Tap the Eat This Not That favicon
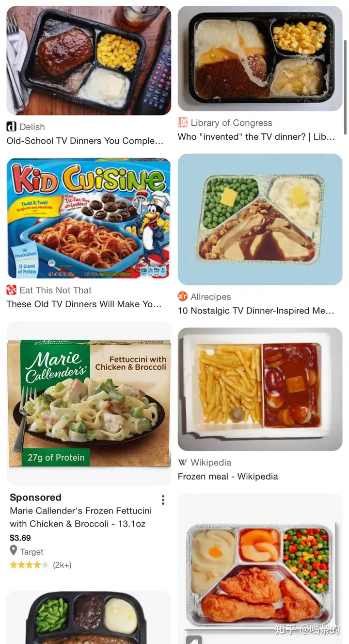The height and width of the screenshot is (644, 349). tap(11, 290)
